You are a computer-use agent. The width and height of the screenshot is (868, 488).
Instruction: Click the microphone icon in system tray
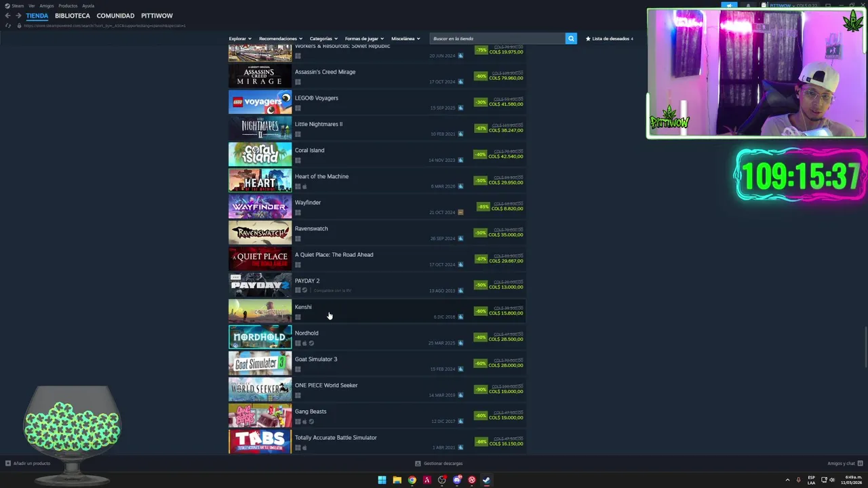tap(798, 480)
